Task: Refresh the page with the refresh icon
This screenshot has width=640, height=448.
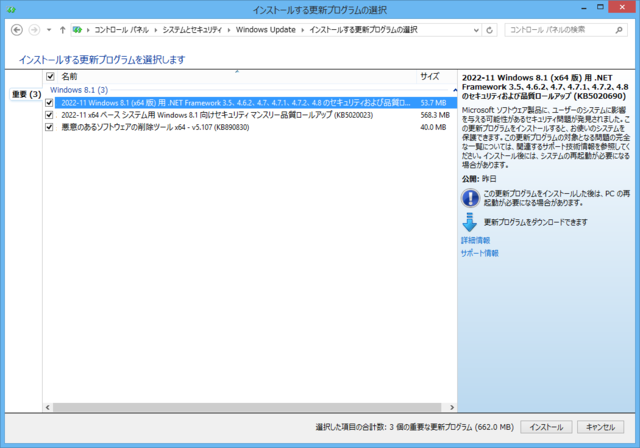Action: [489, 30]
